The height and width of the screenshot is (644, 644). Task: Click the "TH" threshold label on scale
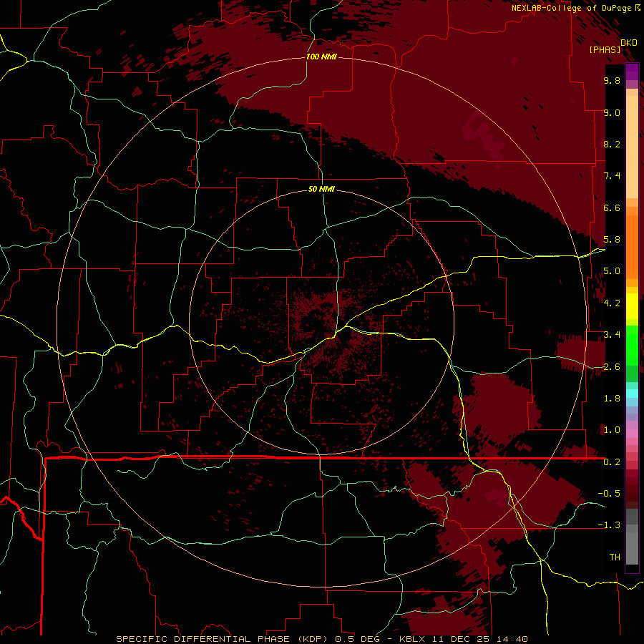pos(615,557)
